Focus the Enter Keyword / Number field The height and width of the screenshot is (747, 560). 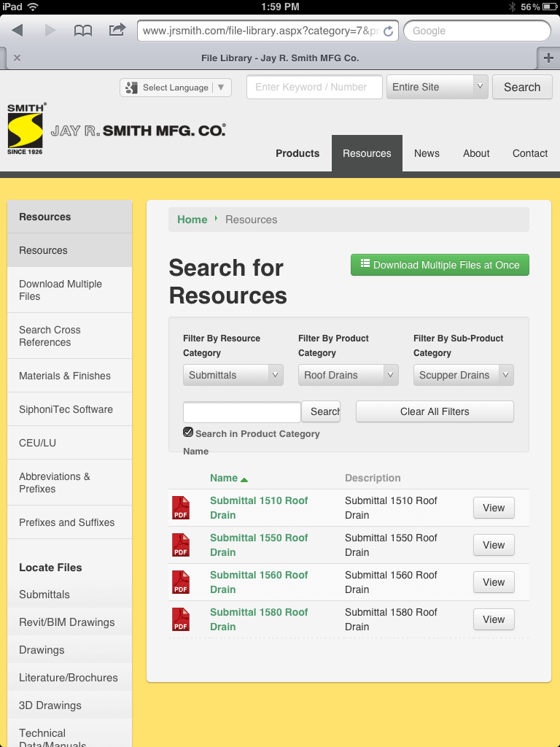click(314, 87)
